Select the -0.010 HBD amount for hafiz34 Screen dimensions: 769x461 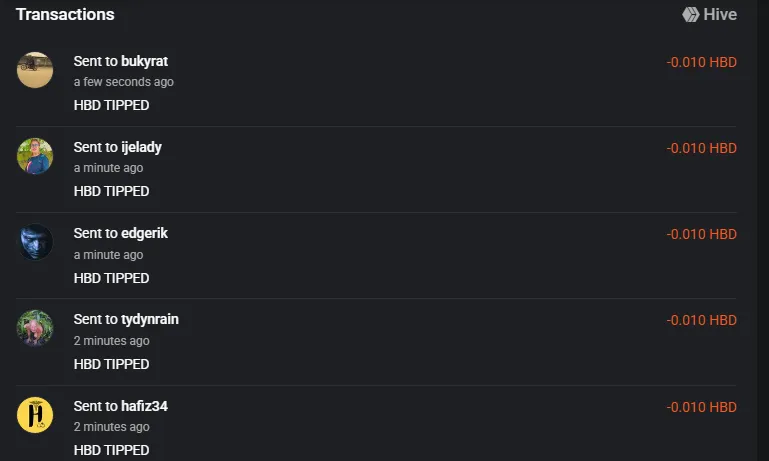(x=701, y=407)
